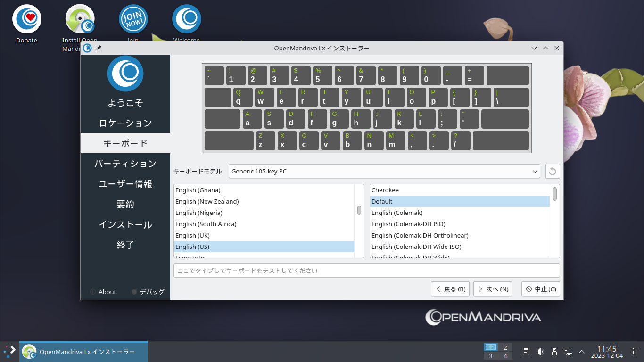Click the 中止 (C) cancel button

pos(541,289)
